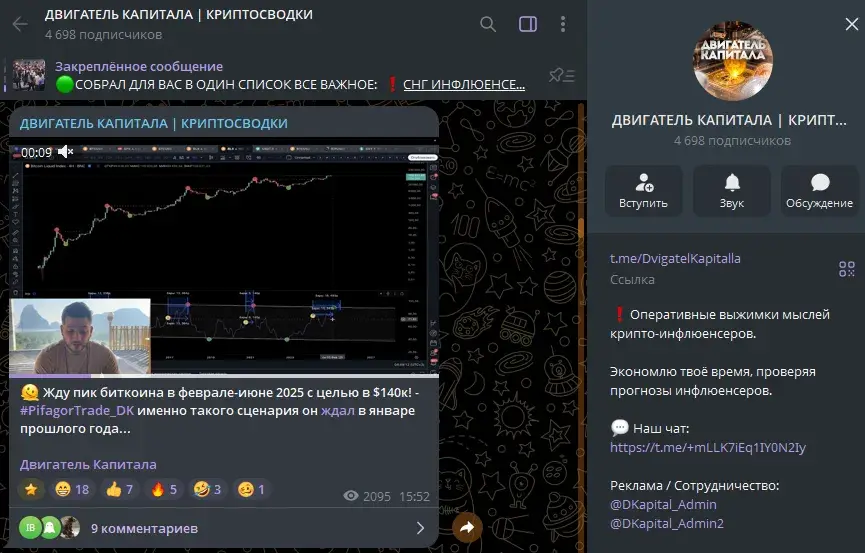Click the eye views counter 2095

[367, 496]
